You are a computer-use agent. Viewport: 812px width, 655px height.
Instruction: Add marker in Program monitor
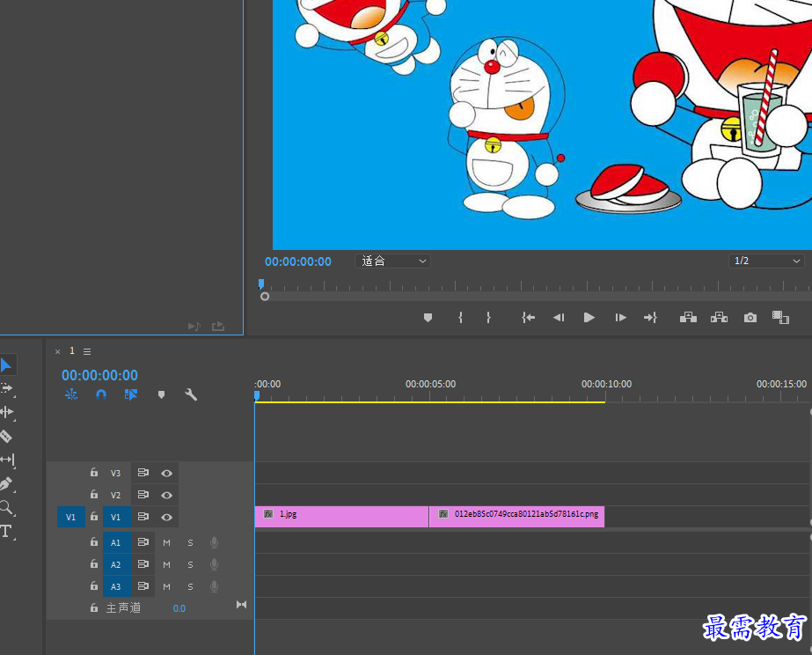(428, 318)
